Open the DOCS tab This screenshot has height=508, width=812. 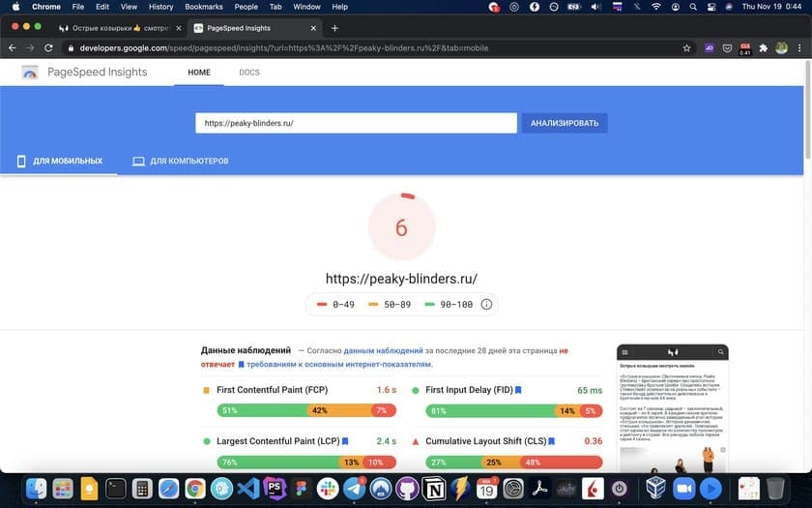click(x=249, y=73)
